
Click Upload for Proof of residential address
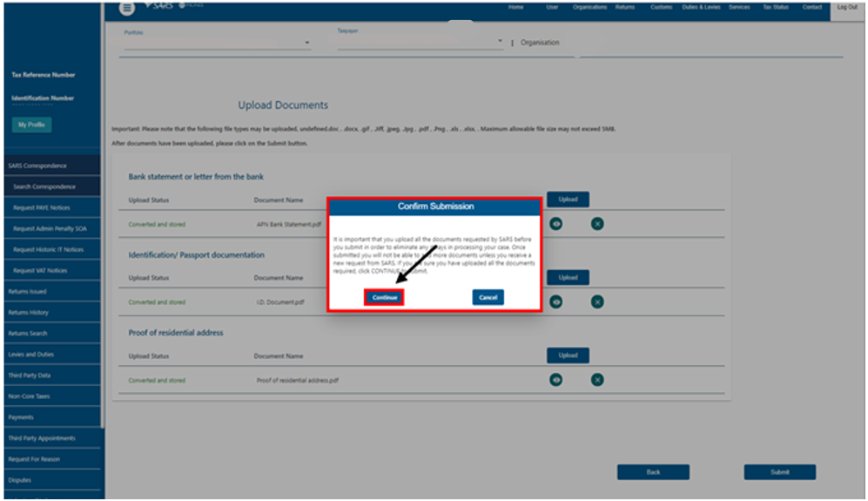[568, 355]
